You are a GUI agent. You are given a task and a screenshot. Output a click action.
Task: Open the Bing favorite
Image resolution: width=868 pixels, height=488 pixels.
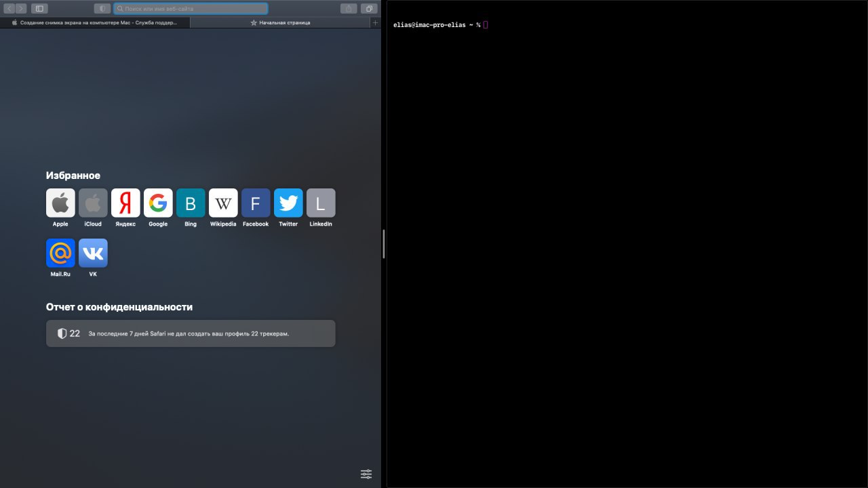pyautogui.click(x=191, y=207)
